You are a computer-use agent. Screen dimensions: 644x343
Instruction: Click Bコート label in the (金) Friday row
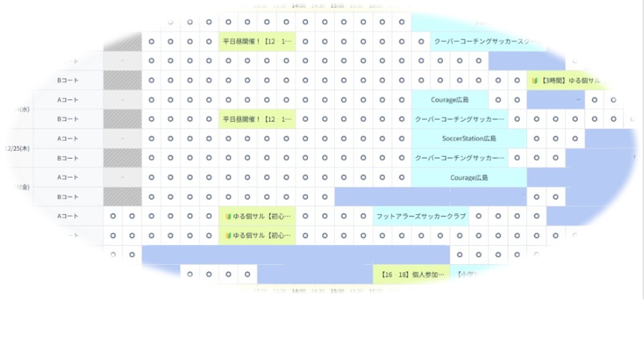pos(68,197)
